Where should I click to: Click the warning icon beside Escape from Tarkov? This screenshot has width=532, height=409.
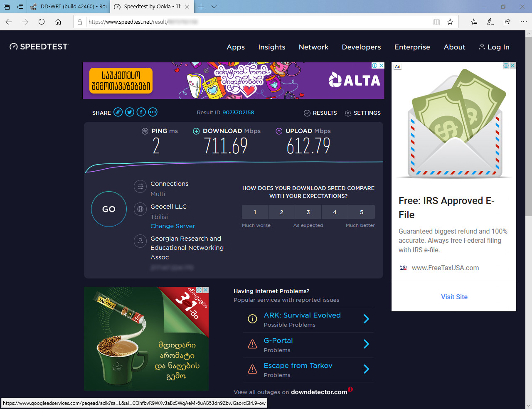coord(252,369)
